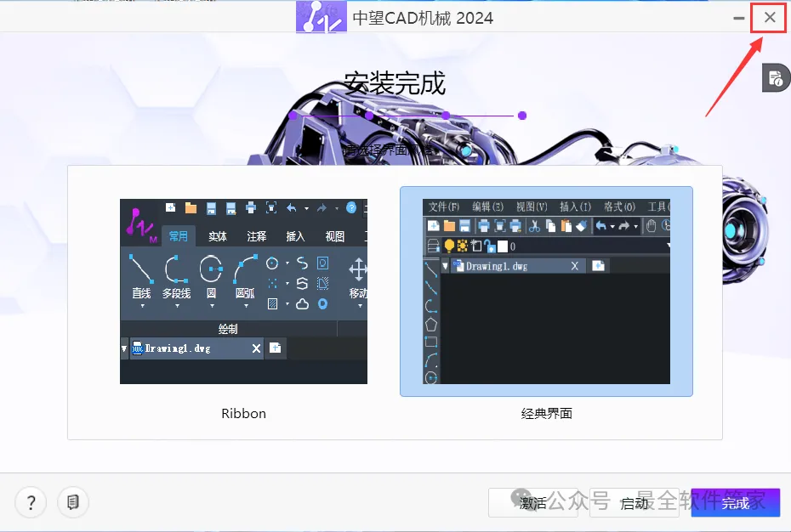Minimize the 中望CAD机械 2024 installer window

pos(738,18)
